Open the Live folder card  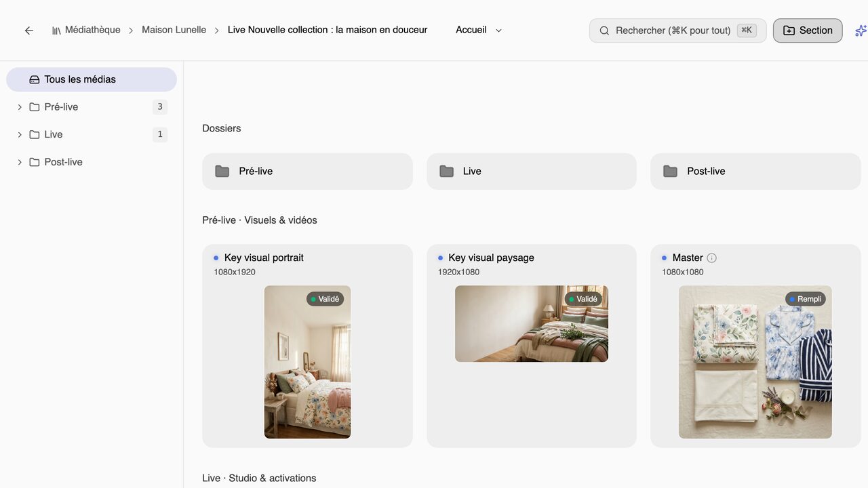click(x=532, y=171)
